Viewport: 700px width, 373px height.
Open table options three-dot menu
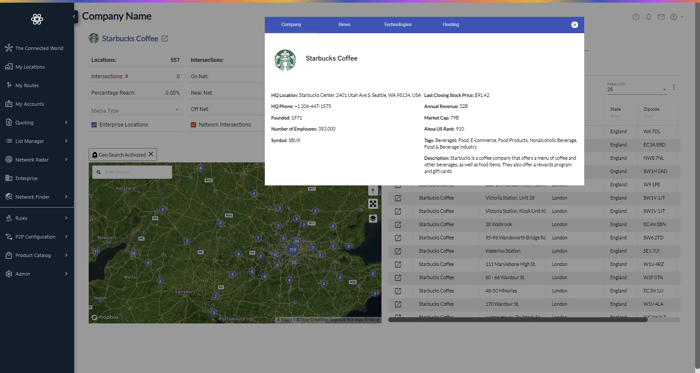coord(674,88)
